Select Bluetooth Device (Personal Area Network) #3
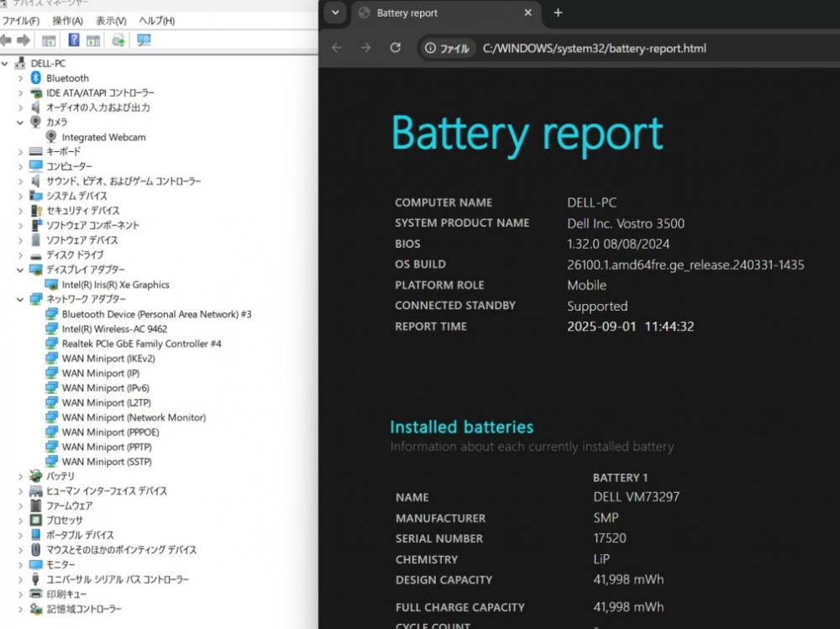The height and width of the screenshot is (629, 840). (x=156, y=314)
